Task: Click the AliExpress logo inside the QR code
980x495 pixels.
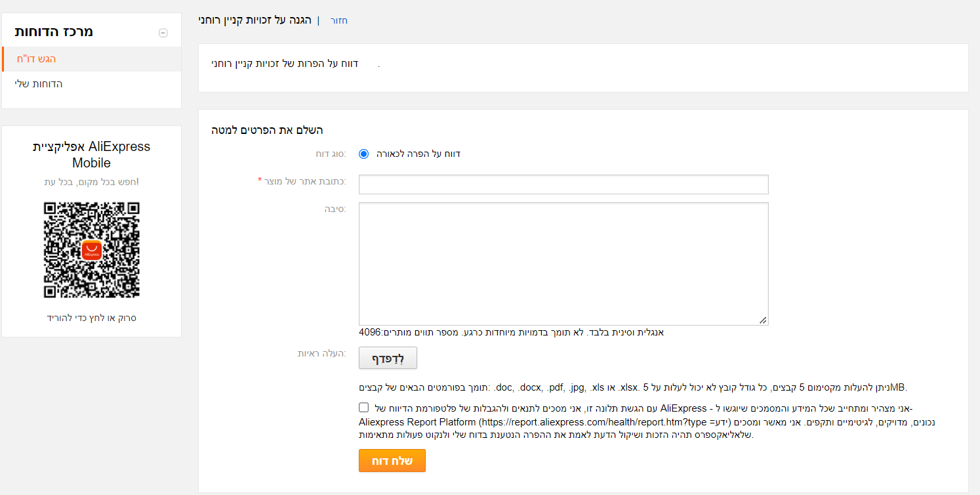Action: (x=91, y=250)
